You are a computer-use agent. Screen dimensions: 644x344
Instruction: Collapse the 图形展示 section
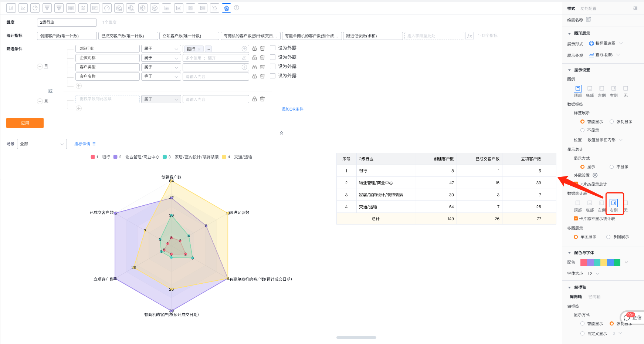click(x=569, y=34)
